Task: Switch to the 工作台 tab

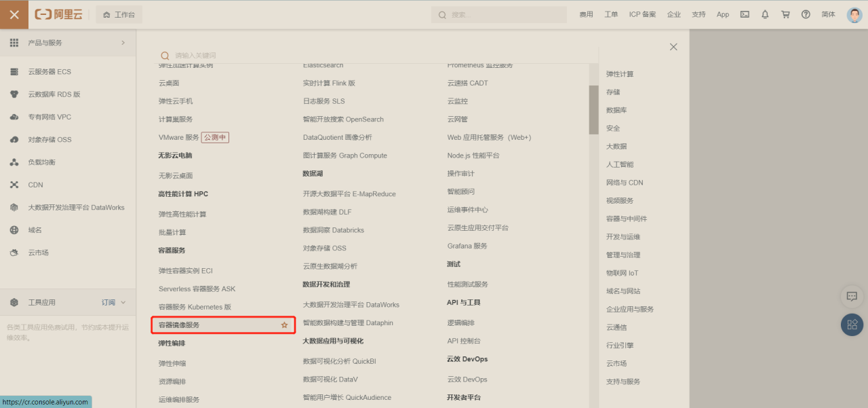Action: pyautogui.click(x=118, y=14)
